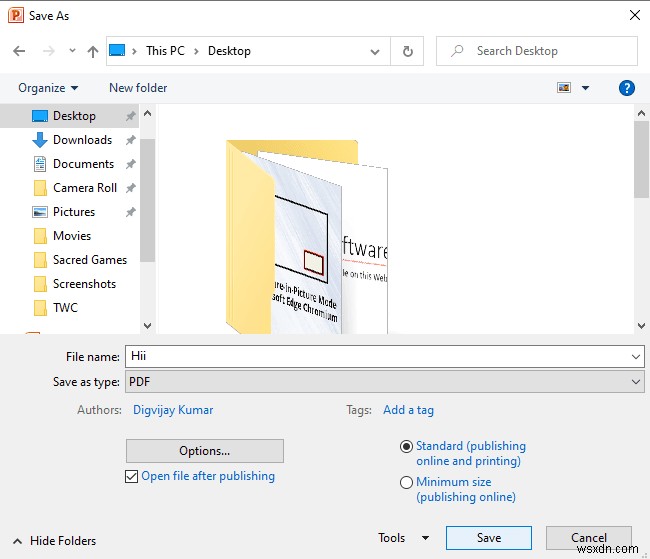Click 'Add a tag' field
The width and height of the screenshot is (650, 559).
[408, 410]
